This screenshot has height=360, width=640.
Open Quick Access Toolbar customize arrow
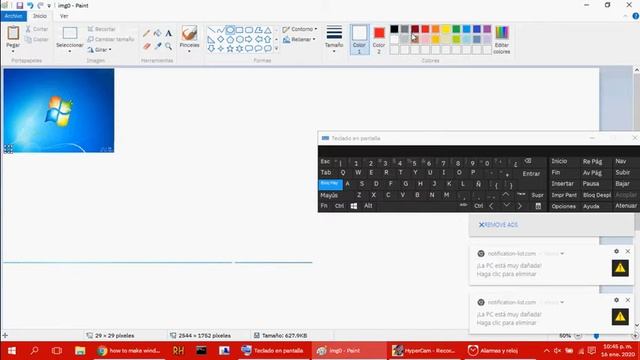coord(49,6)
